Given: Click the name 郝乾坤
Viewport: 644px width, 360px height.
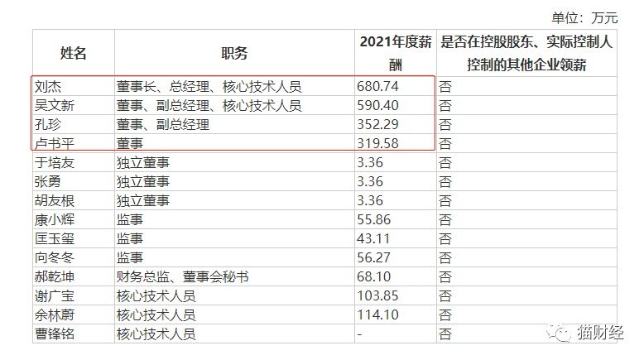Looking at the screenshot, I should pos(54,277).
